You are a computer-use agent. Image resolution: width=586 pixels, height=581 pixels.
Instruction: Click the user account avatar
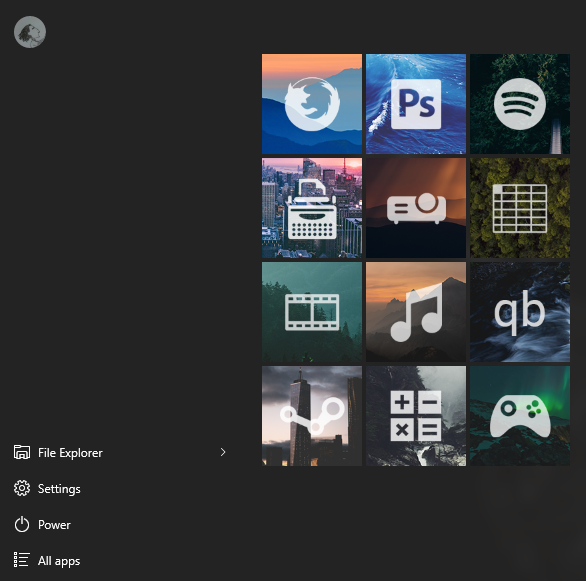[30, 32]
